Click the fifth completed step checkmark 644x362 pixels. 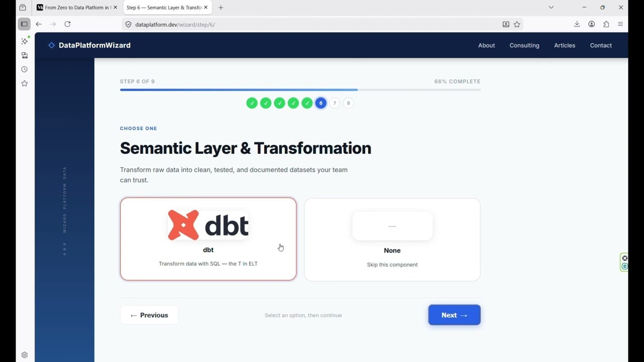[307, 103]
